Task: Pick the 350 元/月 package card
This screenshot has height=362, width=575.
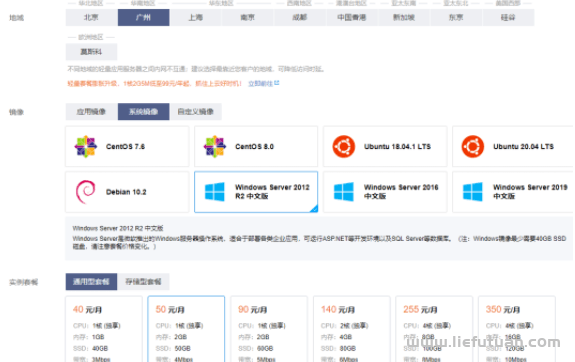Action: pyautogui.click(x=517, y=329)
